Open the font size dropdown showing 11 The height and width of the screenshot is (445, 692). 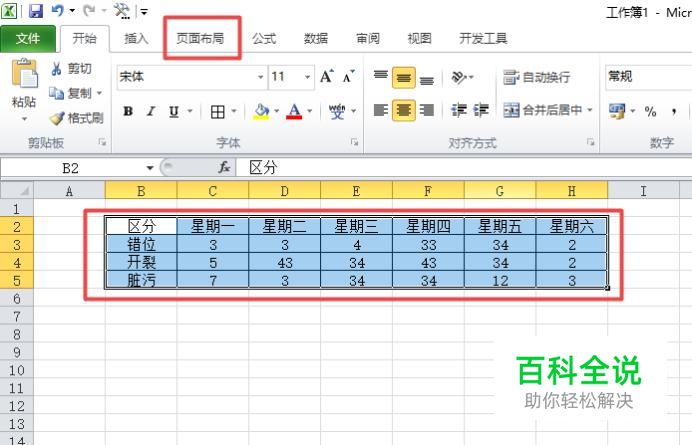[x=308, y=77]
